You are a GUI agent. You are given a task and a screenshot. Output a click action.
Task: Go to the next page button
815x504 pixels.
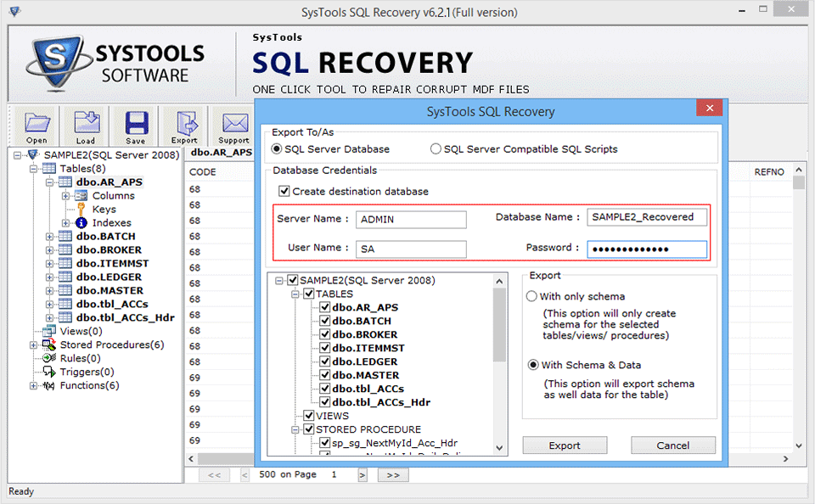point(363,475)
